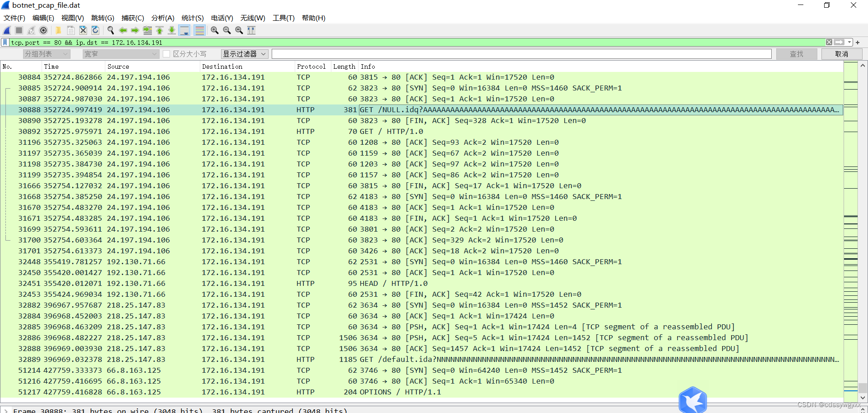This screenshot has height=413, width=868.
Task: Open a capture file with the folder icon
Action: [x=58, y=30]
